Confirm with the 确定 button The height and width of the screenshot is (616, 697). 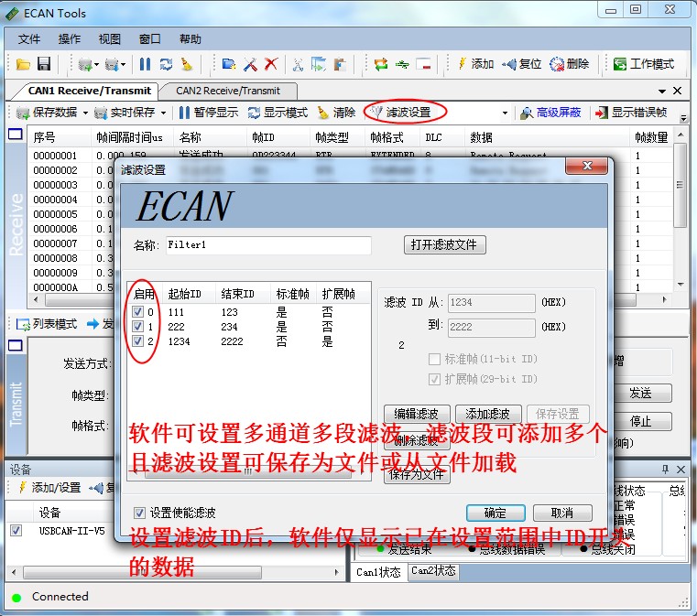click(x=496, y=513)
